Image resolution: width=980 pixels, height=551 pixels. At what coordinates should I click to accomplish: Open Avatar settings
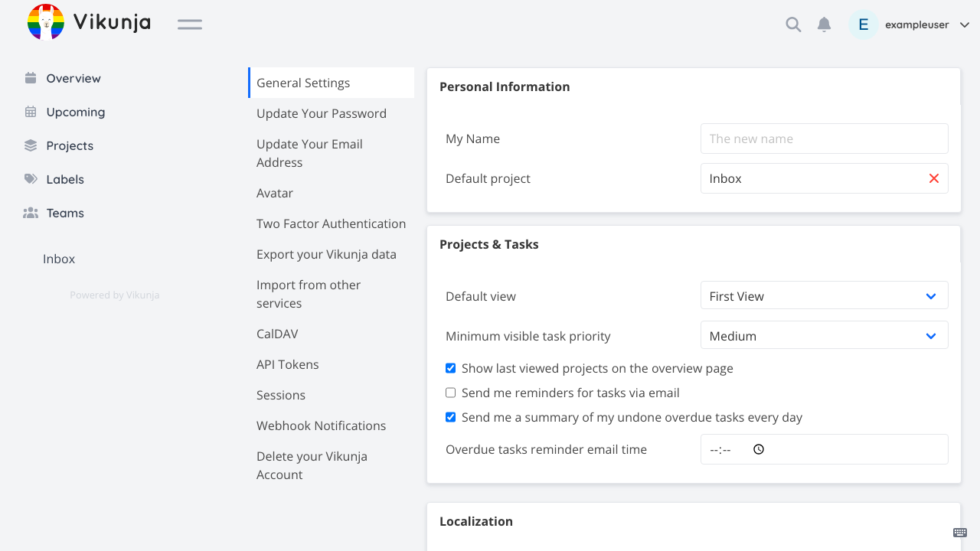click(332, 193)
